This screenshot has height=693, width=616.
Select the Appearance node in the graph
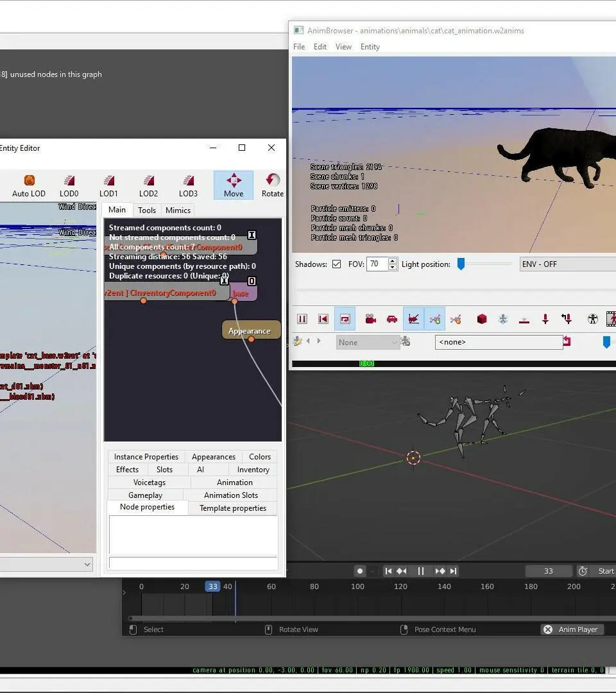click(x=251, y=330)
